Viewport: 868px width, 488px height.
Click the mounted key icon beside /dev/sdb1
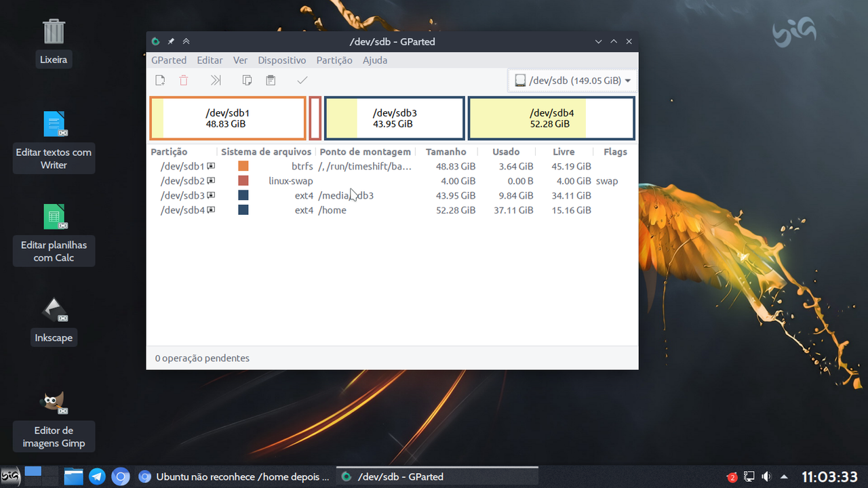(211, 166)
